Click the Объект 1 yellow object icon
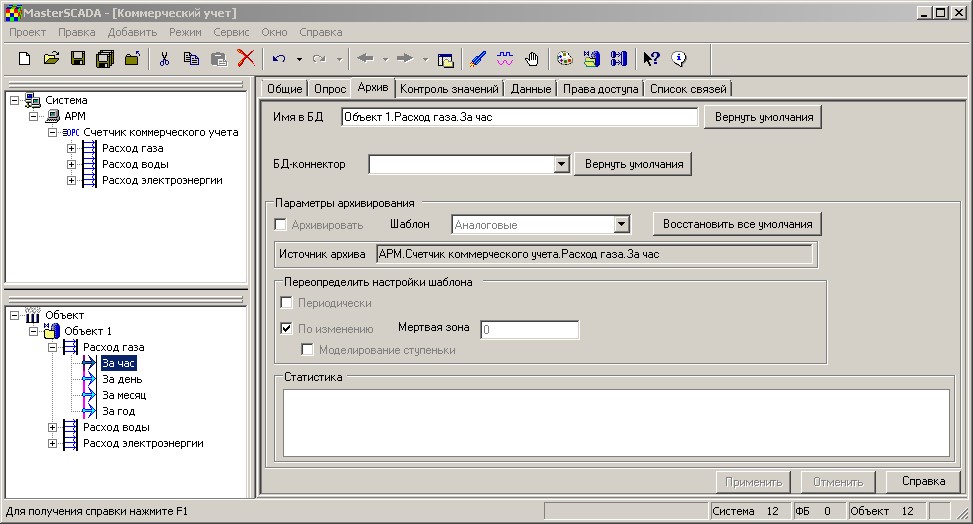The height and width of the screenshot is (524, 973). point(53,331)
